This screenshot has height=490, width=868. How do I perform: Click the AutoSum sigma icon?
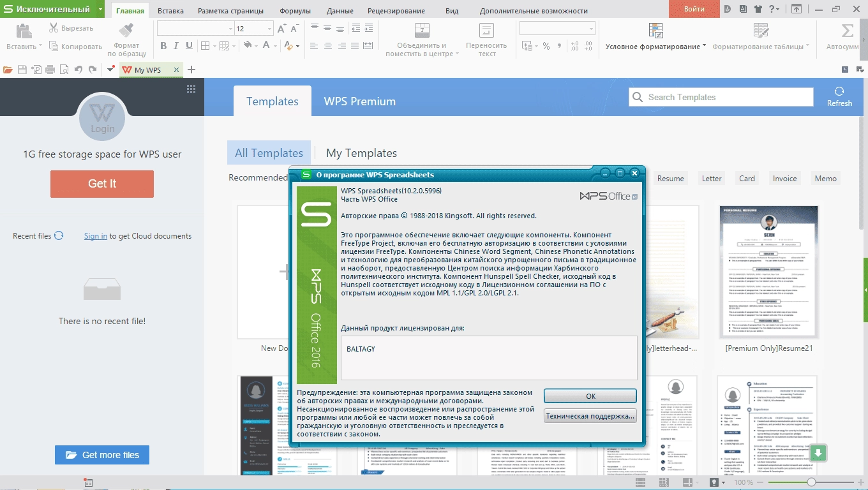(848, 31)
